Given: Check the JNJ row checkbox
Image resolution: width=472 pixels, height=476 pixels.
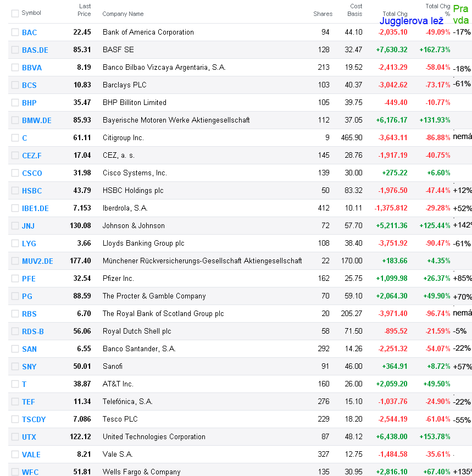Looking at the screenshot, I should (x=15, y=226).
